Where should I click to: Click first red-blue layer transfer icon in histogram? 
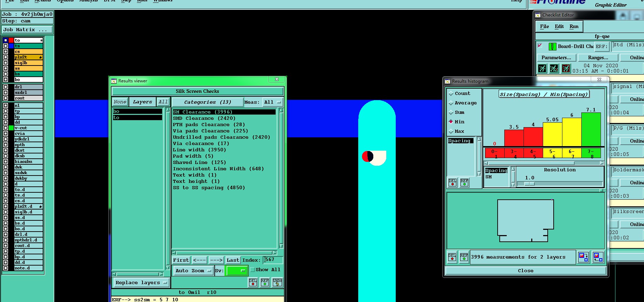(583, 257)
